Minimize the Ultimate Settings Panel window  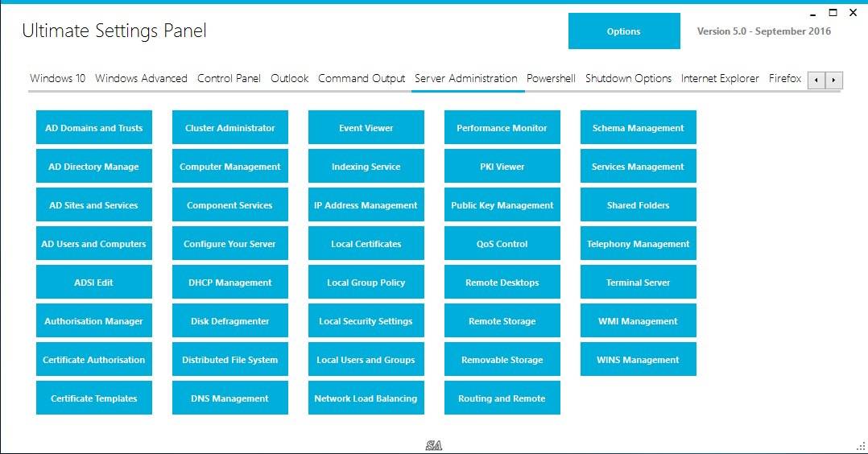coord(812,14)
